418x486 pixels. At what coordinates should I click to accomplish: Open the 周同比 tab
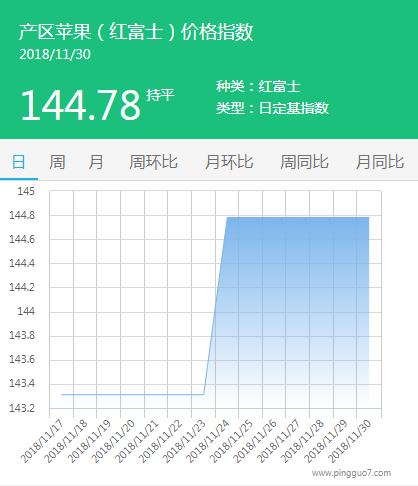304,162
